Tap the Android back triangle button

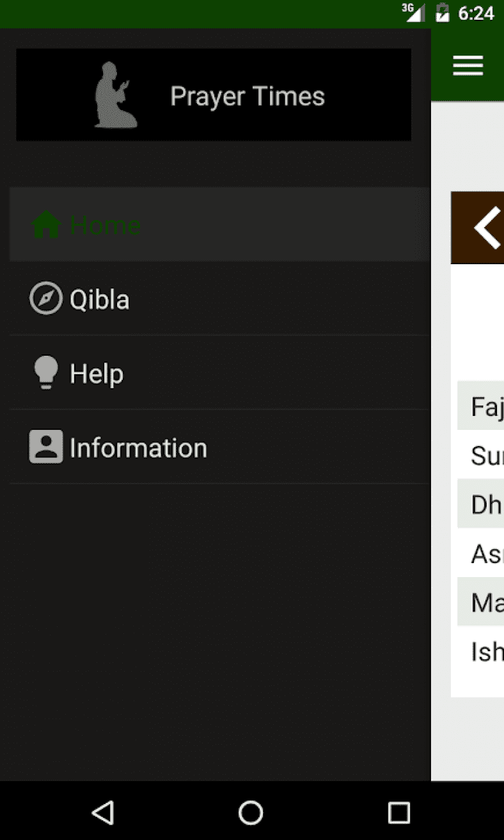pyautogui.click(x=102, y=811)
